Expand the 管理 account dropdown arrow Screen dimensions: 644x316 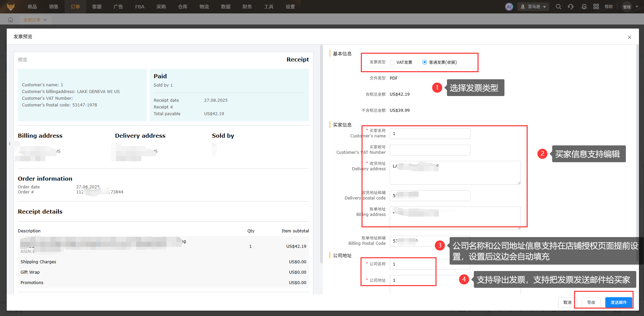click(x=637, y=7)
